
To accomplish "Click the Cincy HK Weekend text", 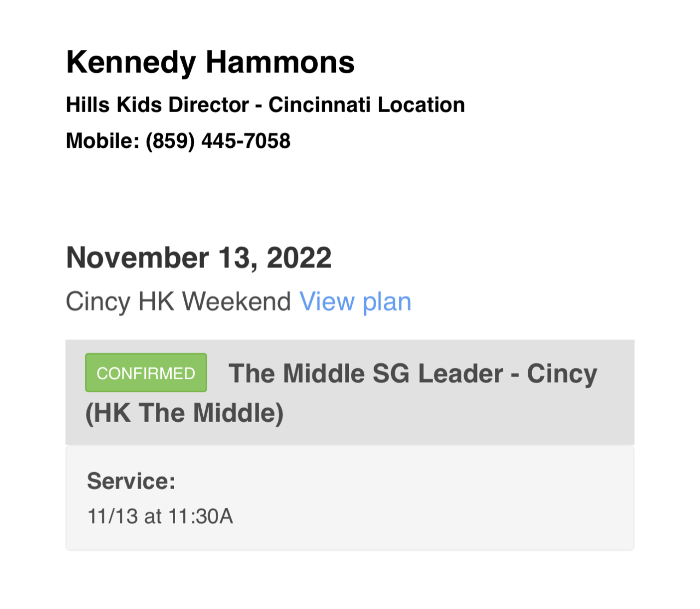I will pyautogui.click(x=178, y=301).
